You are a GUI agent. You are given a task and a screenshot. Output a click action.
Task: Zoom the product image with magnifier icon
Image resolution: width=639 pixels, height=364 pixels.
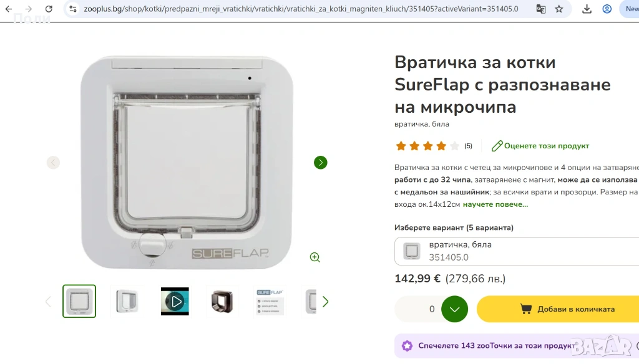pos(315,257)
